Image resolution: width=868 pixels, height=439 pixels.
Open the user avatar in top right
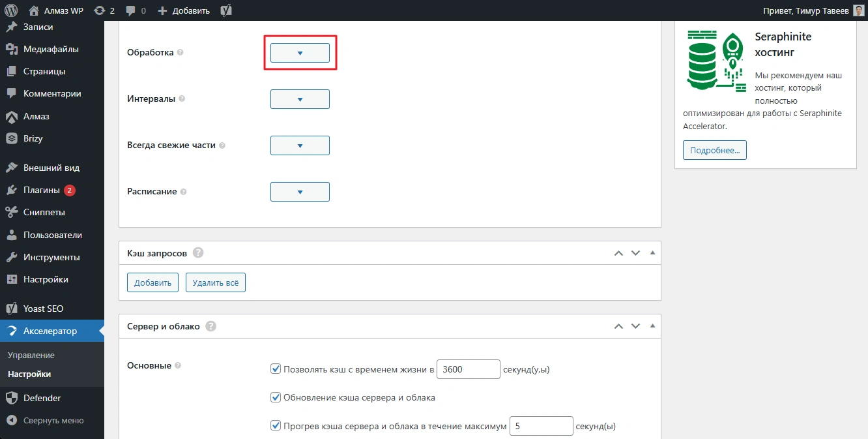859,10
